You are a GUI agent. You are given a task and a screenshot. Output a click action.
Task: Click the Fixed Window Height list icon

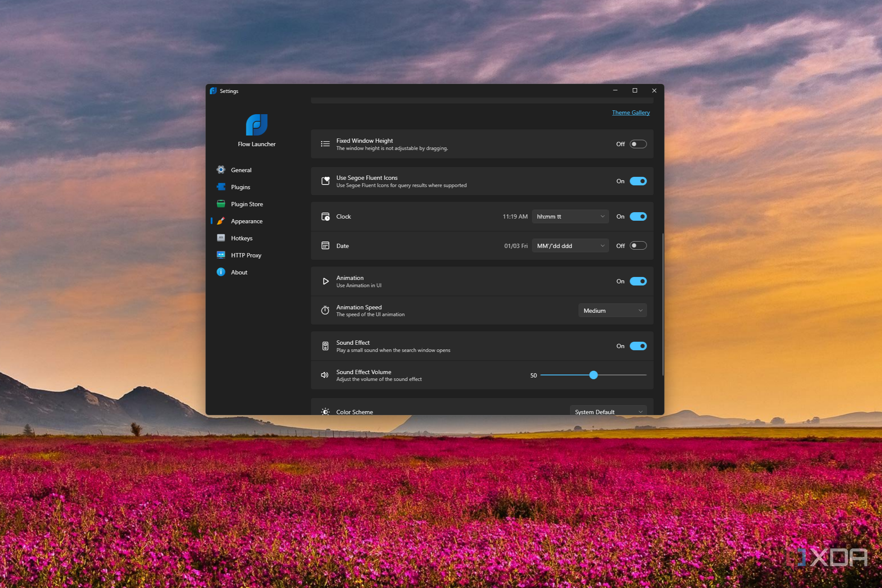coord(325,144)
